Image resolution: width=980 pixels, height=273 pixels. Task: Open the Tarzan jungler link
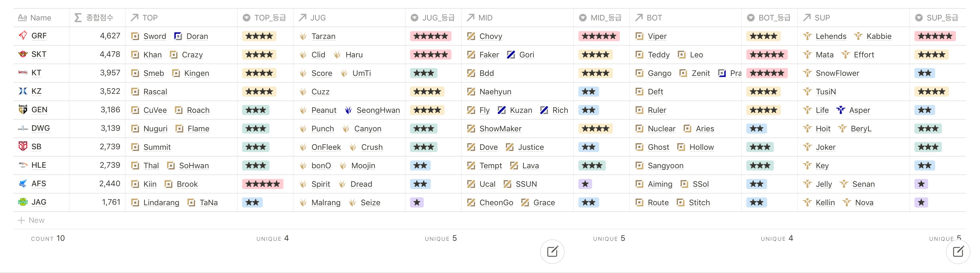click(x=323, y=36)
